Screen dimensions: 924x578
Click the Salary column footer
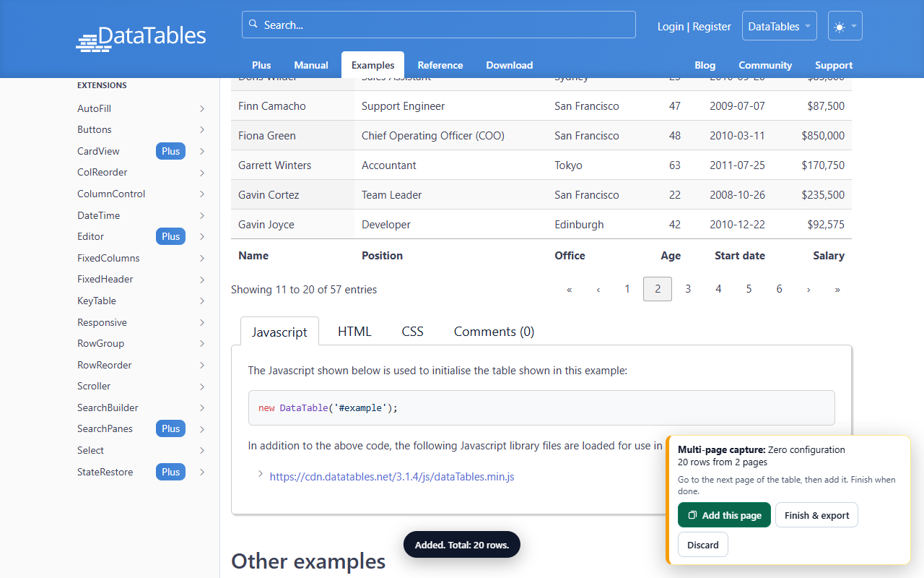812,256
